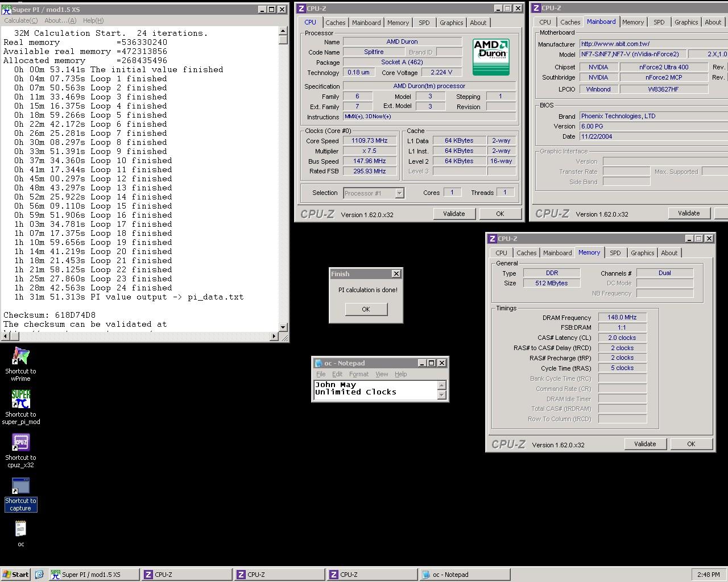Click the Super PI title bar icon

pyautogui.click(x=7, y=10)
